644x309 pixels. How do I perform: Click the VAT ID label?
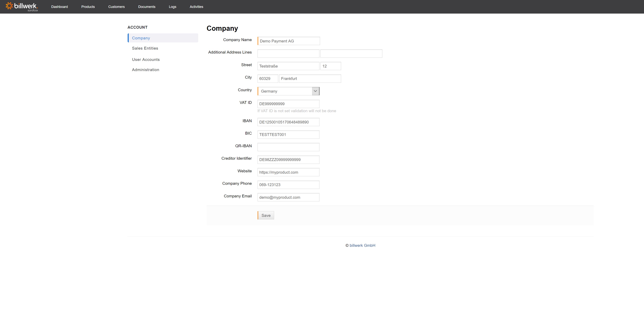tap(245, 103)
